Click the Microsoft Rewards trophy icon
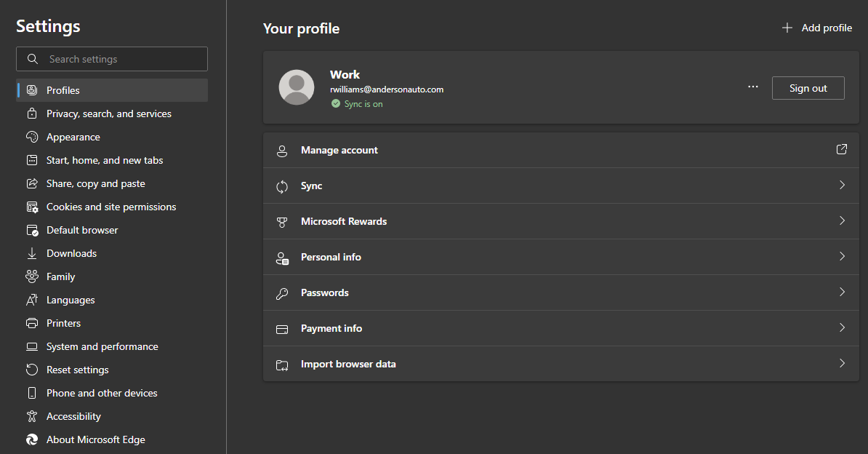Viewport: 868px width, 454px height. pyautogui.click(x=282, y=223)
